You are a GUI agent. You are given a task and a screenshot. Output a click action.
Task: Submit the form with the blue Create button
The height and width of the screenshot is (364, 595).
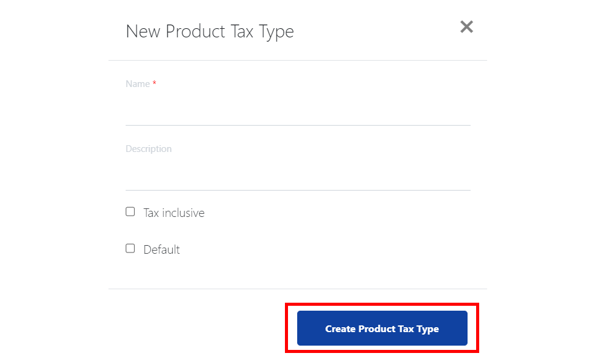pos(382,328)
